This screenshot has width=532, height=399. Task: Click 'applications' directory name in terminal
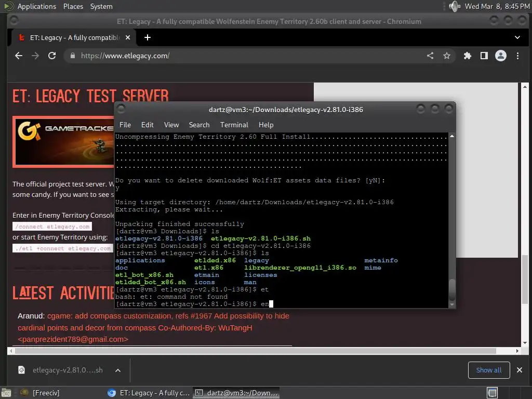pos(140,260)
